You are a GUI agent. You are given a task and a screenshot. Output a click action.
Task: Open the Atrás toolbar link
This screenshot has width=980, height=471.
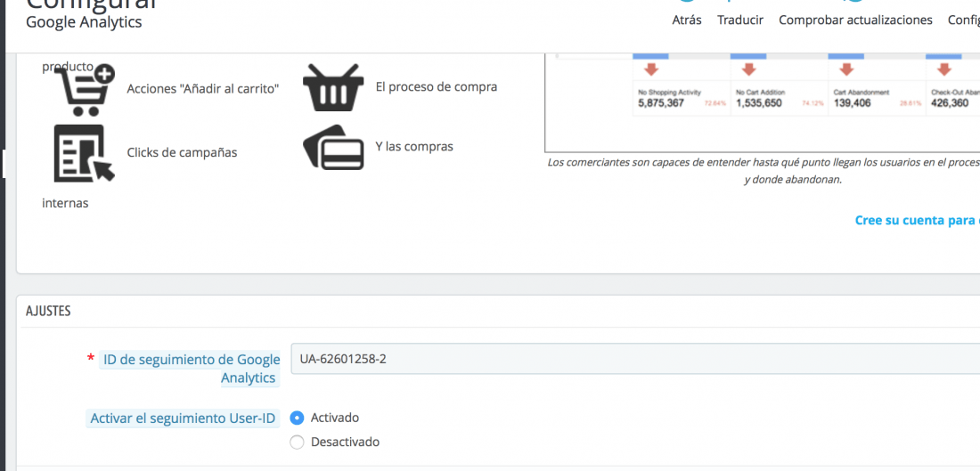tap(687, 20)
